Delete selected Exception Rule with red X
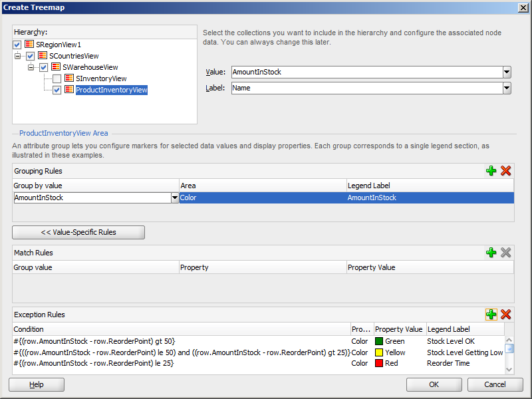 coord(505,315)
